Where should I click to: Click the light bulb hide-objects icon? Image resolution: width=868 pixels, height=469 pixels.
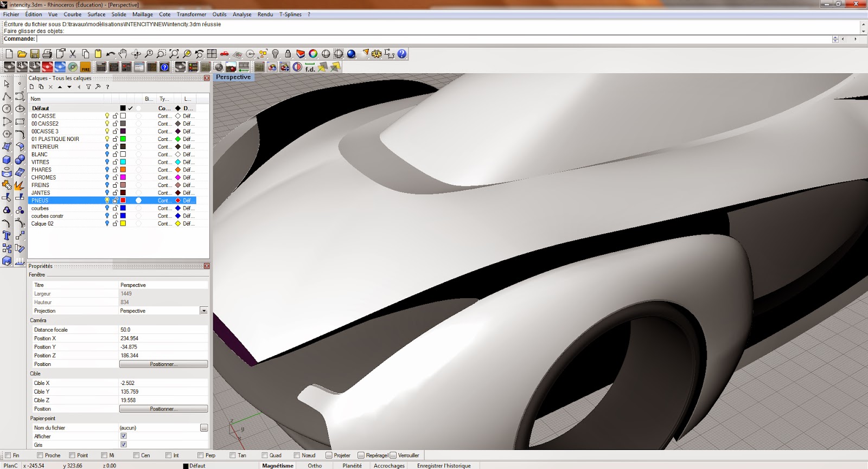276,54
